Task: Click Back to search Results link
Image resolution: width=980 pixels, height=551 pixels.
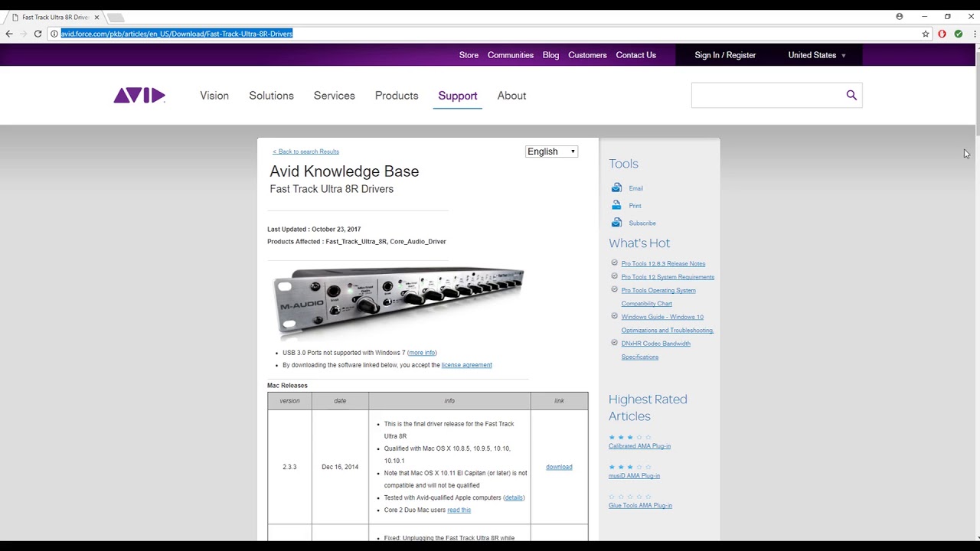Action: pyautogui.click(x=305, y=152)
